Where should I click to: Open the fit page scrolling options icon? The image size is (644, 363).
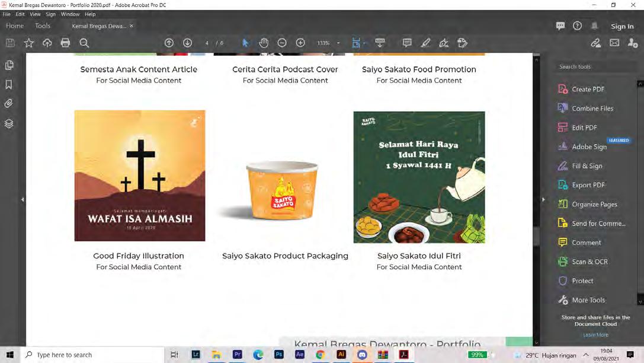(356, 43)
